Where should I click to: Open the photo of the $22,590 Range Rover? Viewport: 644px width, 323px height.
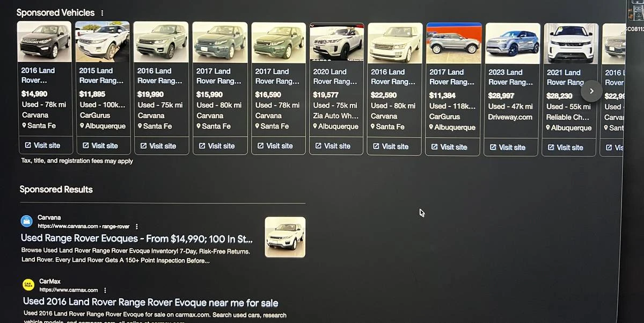pos(394,43)
